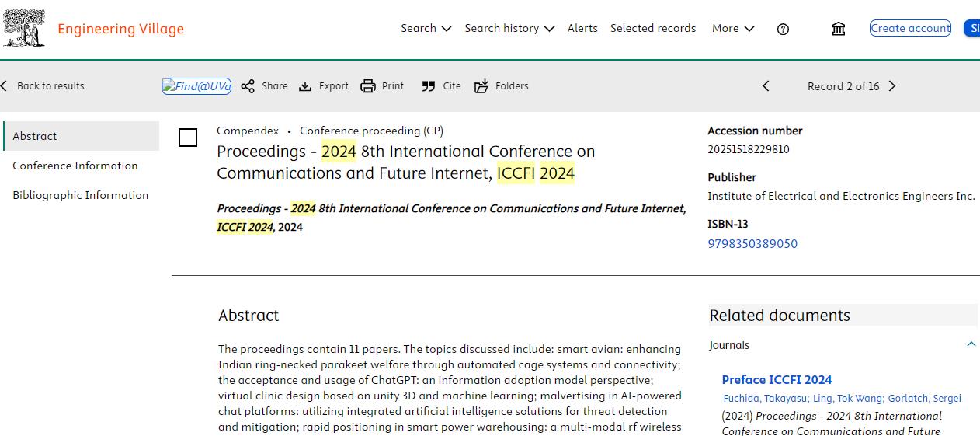The width and height of the screenshot is (980, 436).
Task: Export this record
Action: 324,86
